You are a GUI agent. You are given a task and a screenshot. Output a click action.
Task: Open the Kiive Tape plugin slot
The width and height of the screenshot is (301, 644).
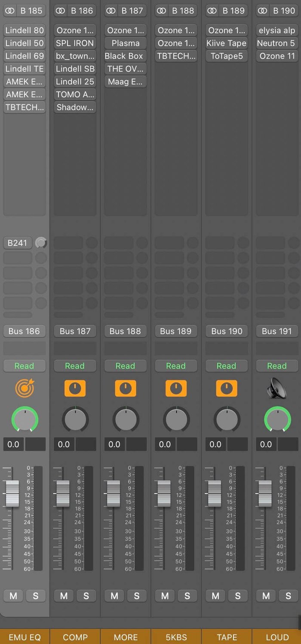pos(227,43)
